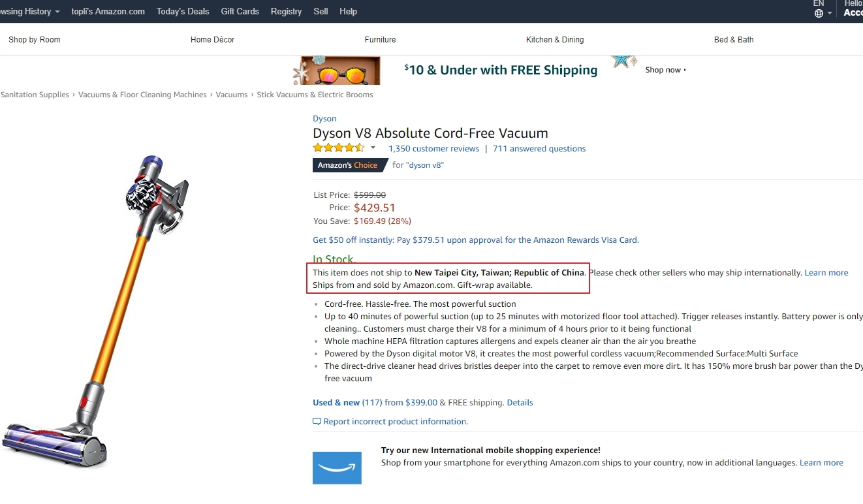Expand the star rating dropdown arrow
The height and width of the screenshot is (504, 863).
click(373, 148)
